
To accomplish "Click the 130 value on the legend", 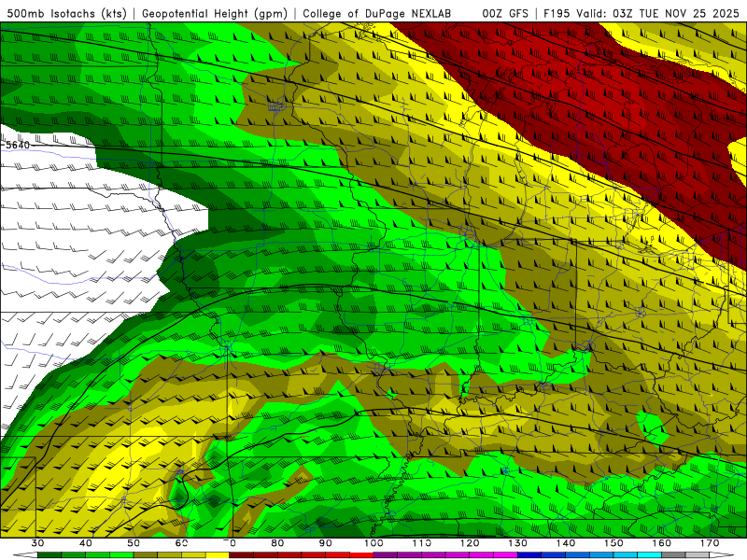I will (x=517, y=543).
